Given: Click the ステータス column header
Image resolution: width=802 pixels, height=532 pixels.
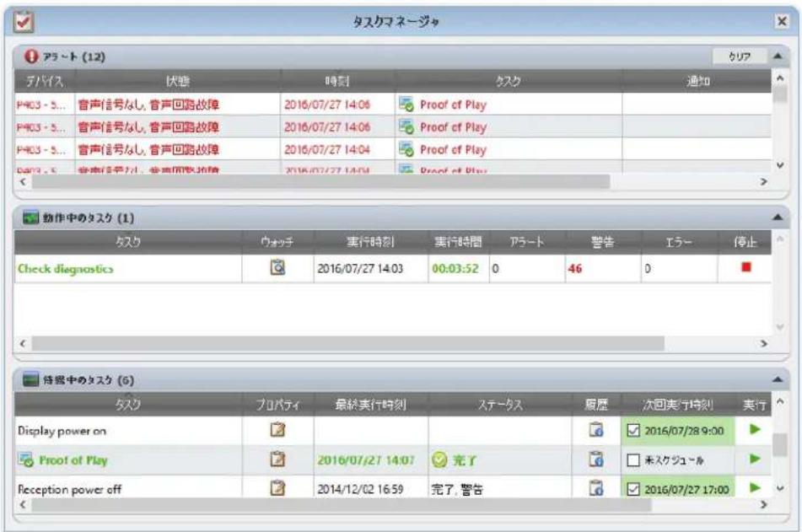Looking at the screenshot, I should (500, 406).
